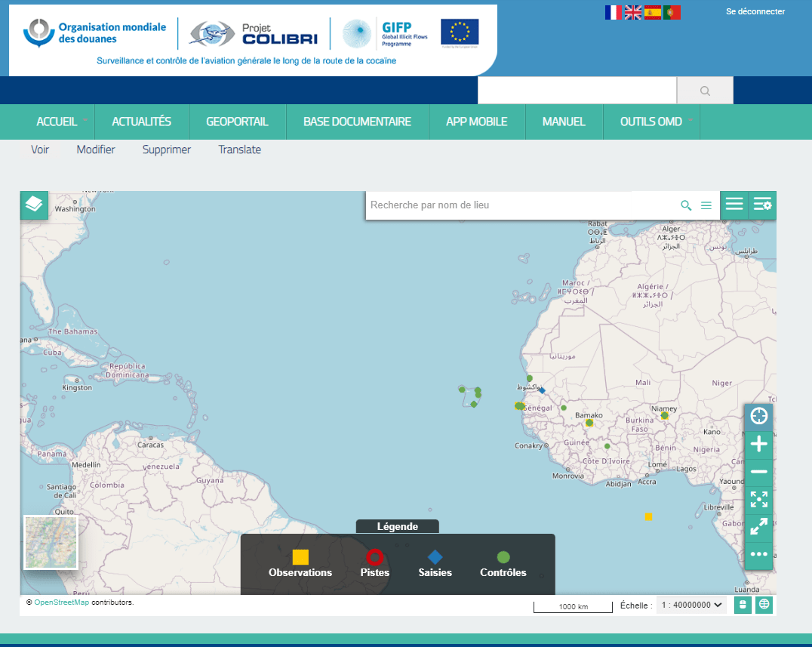Open the map settings list-with-gear icon
The height and width of the screenshot is (647, 812).
762,205
